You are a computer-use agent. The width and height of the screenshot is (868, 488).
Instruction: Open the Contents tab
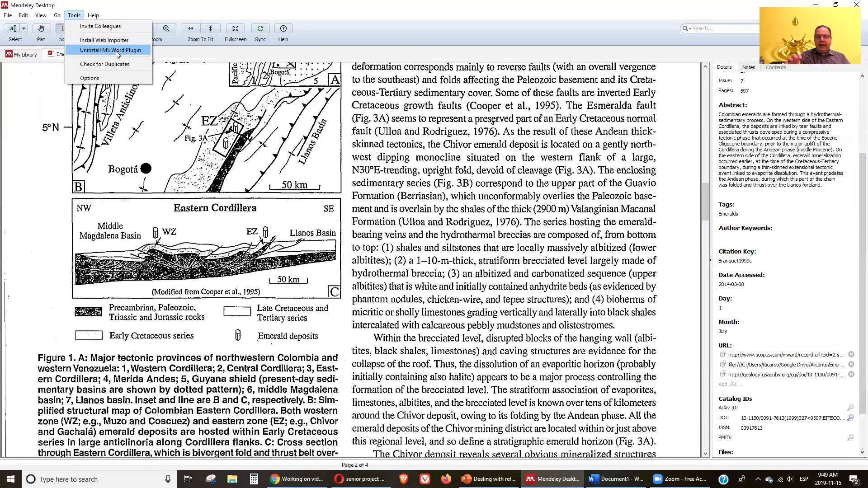[776, 67]
